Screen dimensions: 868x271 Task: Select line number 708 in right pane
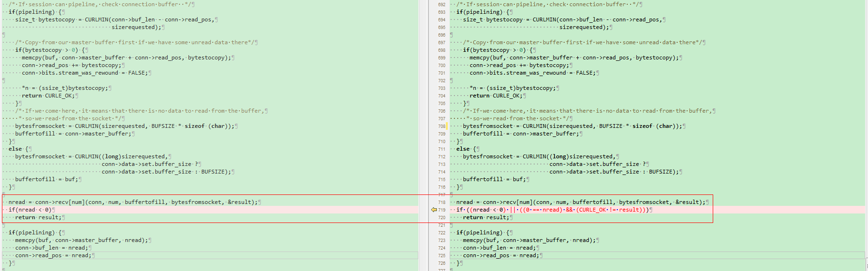pyautogui.click(x=442, y=126)
